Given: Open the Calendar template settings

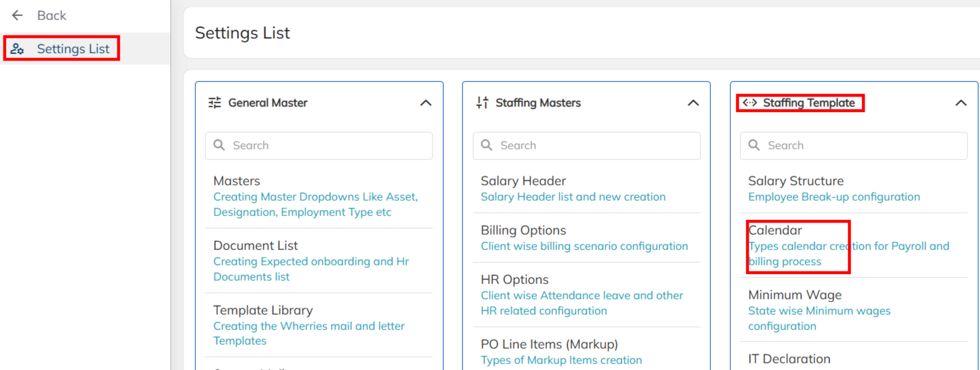Looking at the screenshot, I should pos(775,231).
